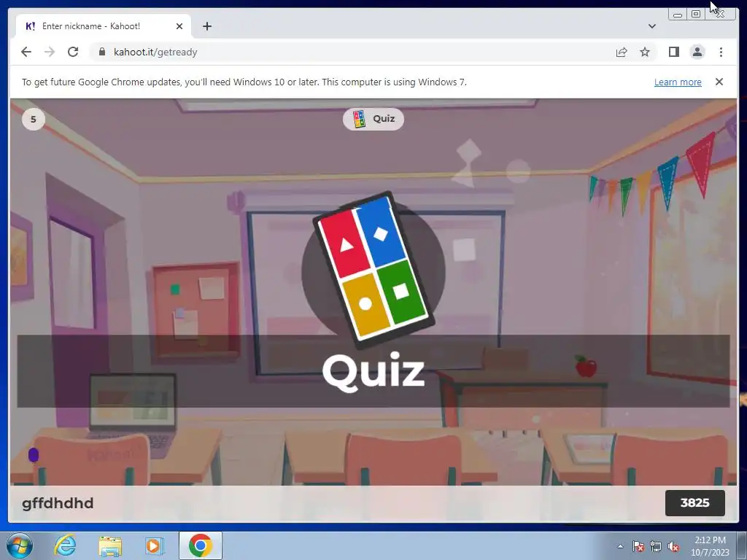Viewport: 747px width, 560px height.
Task: View site information via the lock icon
Action: coord(101,52)
